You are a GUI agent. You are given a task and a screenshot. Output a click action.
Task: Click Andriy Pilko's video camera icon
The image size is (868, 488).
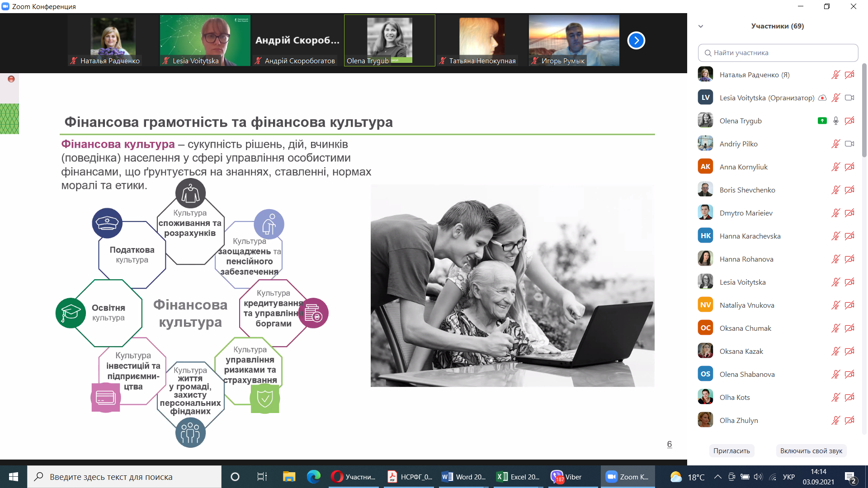(849, 144)
